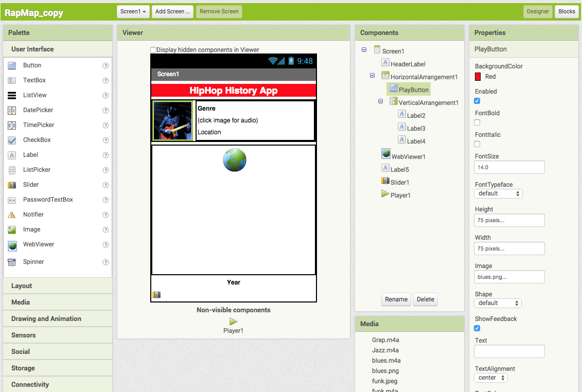Viewport: 582px width, 392px height.
Task: Click the globe WebViewer in phone preview
Action: tap(235, 160)
